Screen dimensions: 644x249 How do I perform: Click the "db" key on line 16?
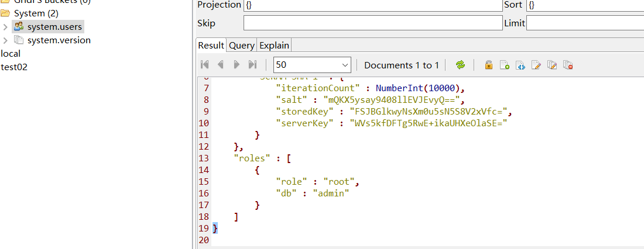(x=287, y=193)
